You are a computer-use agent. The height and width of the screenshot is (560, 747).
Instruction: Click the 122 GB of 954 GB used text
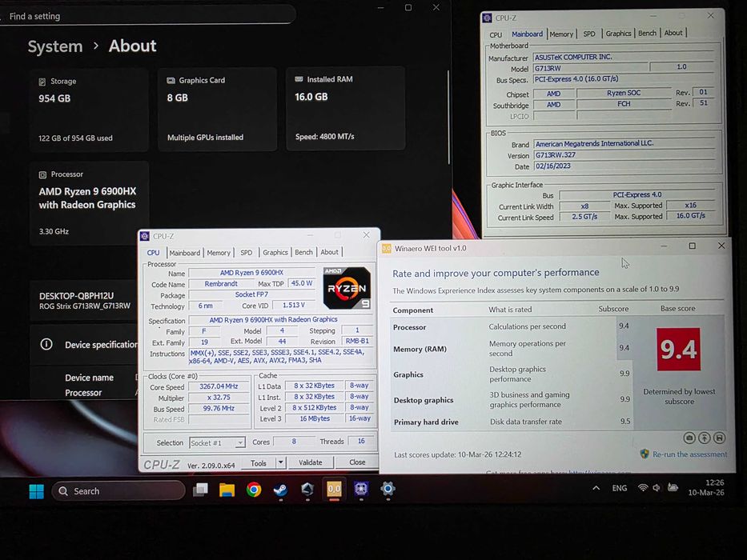click(75, 138)
